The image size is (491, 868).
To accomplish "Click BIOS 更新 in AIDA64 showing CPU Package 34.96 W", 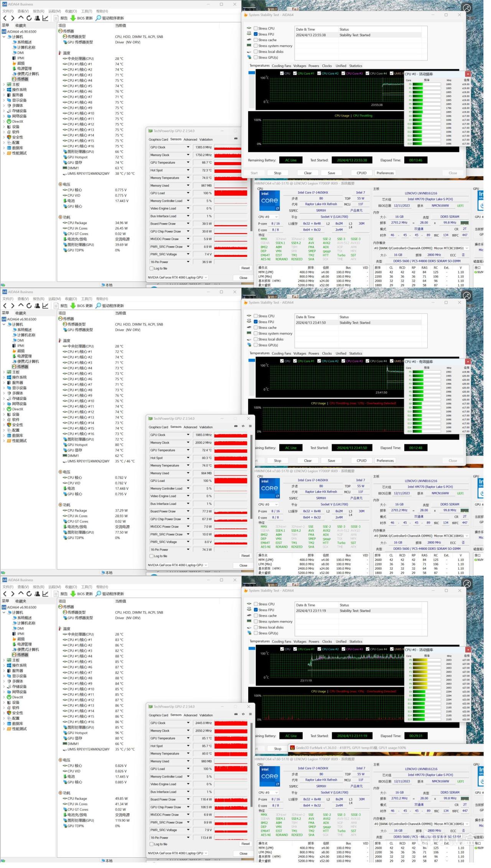I will click(x=82, y=18).
